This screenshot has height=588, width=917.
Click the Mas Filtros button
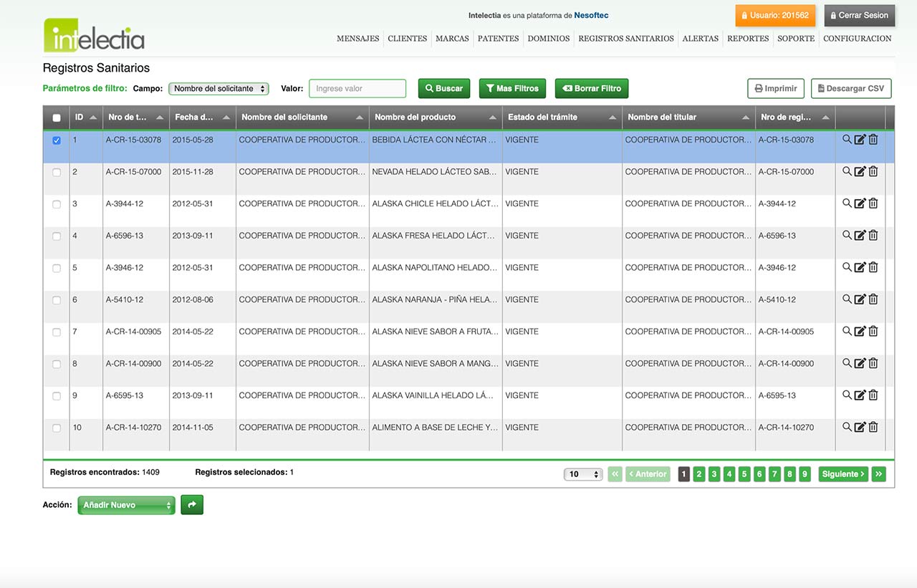(512, 89)
